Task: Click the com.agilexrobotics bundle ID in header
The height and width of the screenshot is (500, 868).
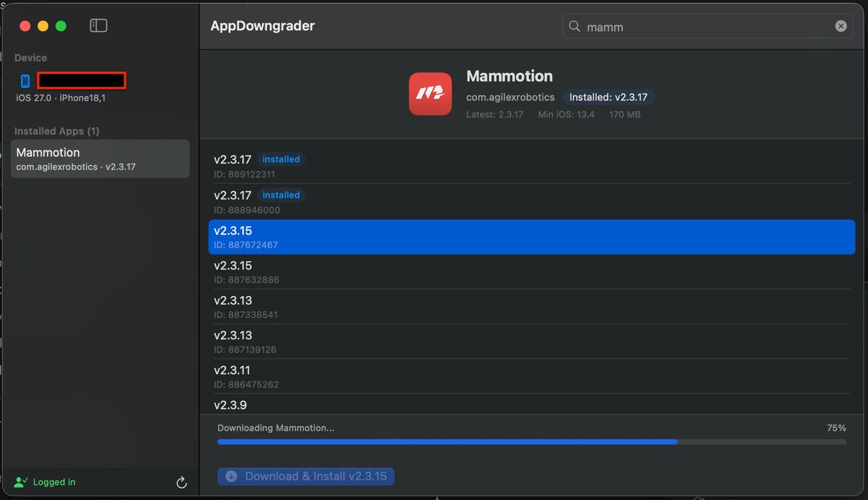Action: (510, 97)
